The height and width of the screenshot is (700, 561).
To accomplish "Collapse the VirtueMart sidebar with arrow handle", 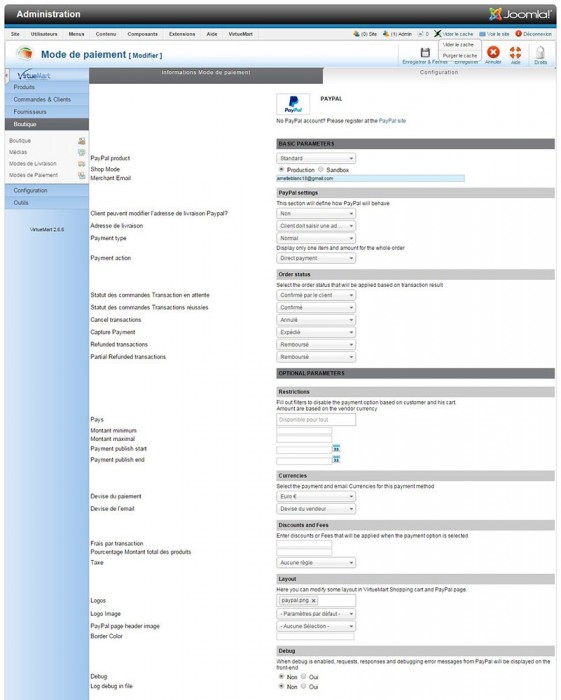I will (x=7, y=76).
